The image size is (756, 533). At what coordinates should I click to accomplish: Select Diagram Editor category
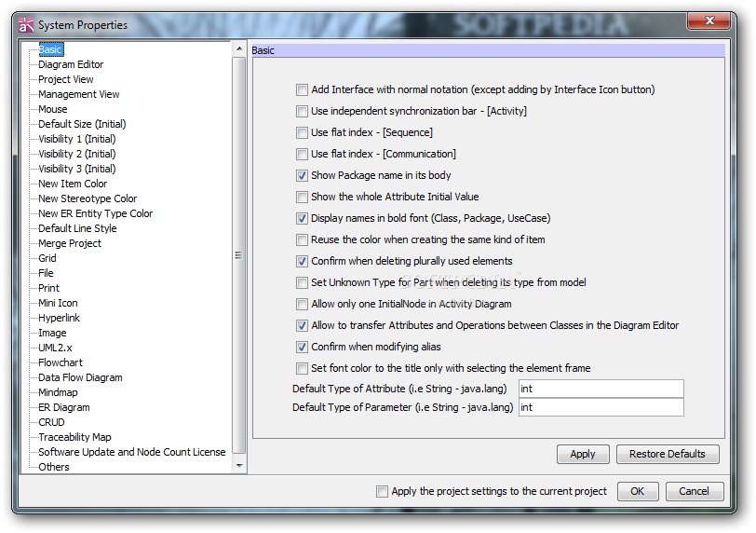[71, 64]
